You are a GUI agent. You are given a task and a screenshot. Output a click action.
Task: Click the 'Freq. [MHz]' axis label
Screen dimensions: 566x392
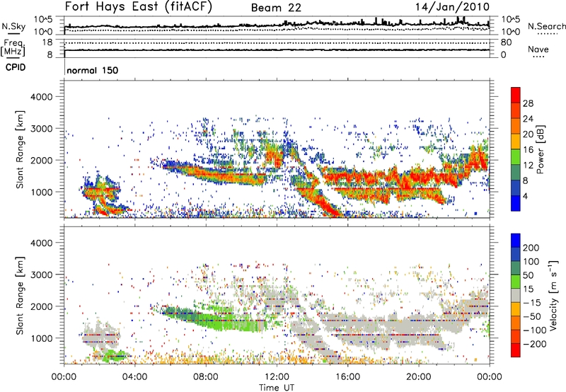(x=13, y=47)
